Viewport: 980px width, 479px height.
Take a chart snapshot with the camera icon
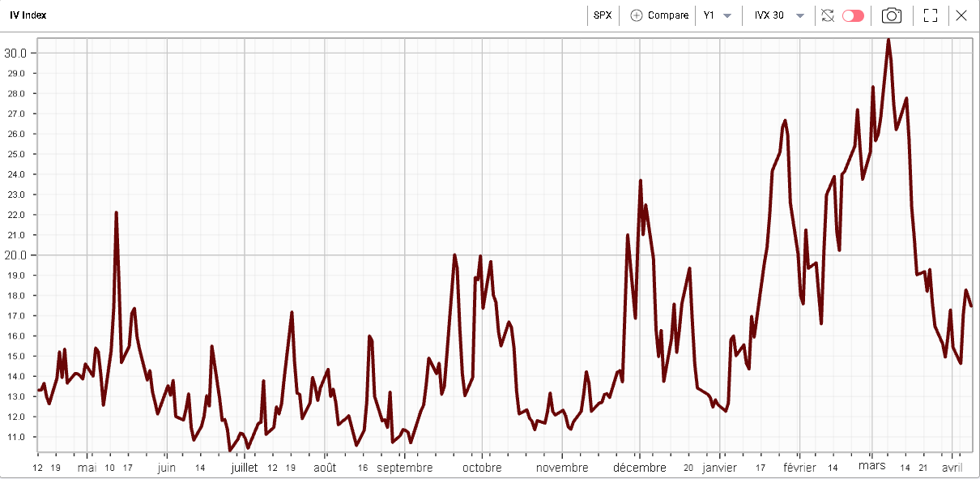pos(892,15)
